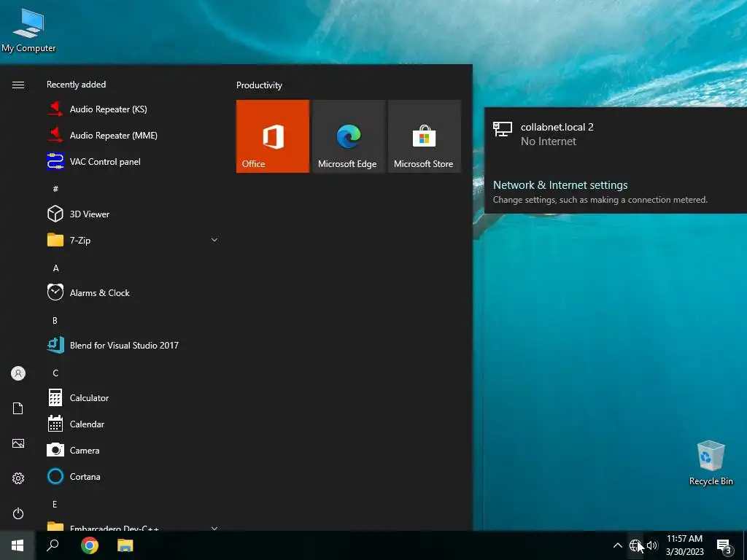Open Alarms & Clock

tap(133, 292)
